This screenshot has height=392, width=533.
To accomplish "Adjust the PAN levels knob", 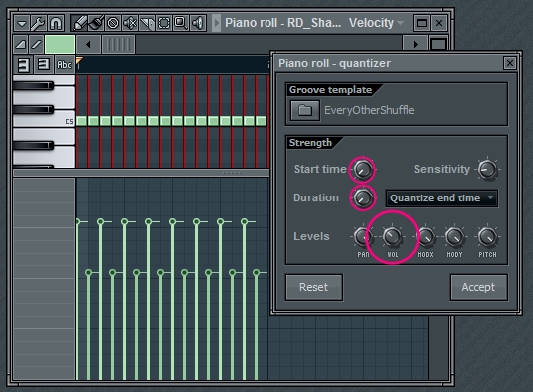I will (x=362, y=237).
